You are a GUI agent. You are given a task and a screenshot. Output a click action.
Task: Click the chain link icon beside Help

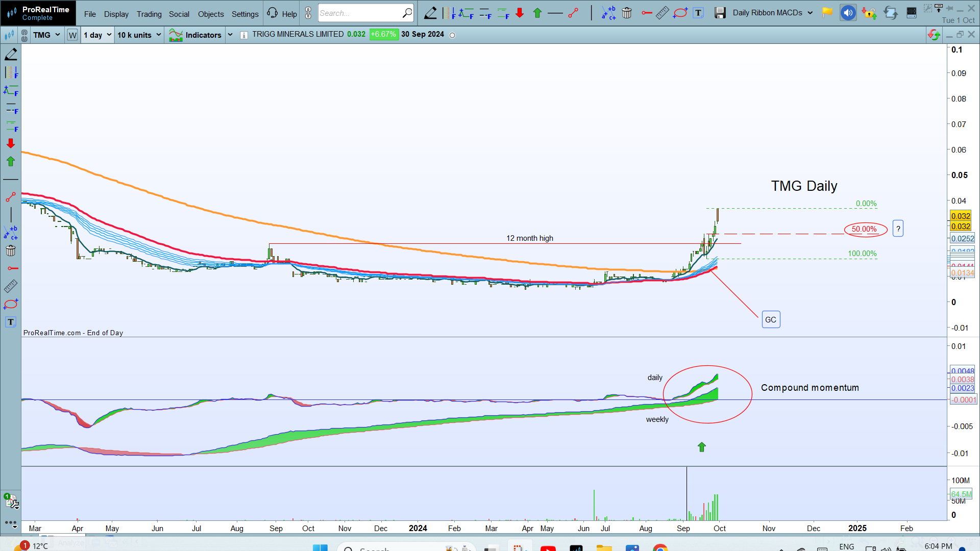[x=308, y=13]
